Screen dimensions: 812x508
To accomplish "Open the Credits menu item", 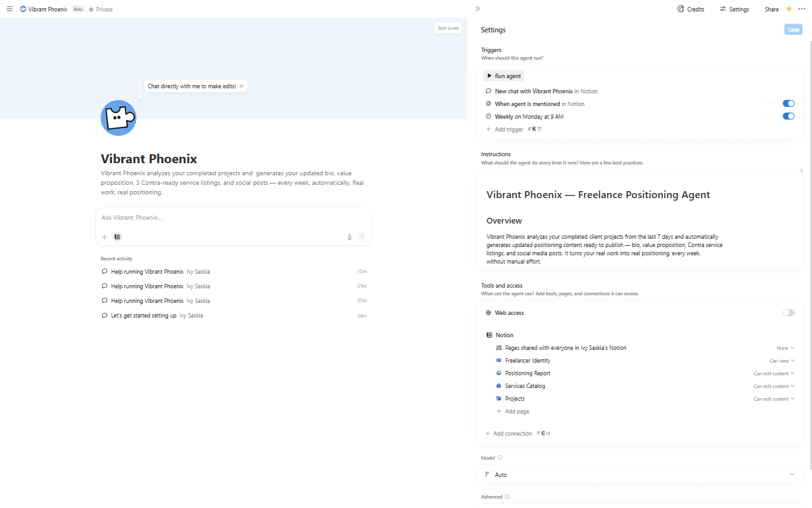I will point(691,9).
